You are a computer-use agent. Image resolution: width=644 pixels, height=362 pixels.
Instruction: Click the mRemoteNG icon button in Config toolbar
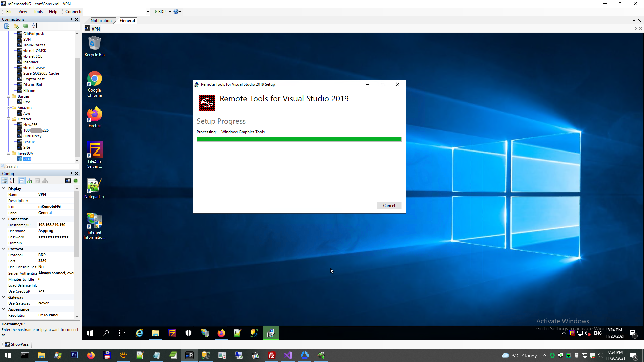pyautogui.click(x=68, y=181)
